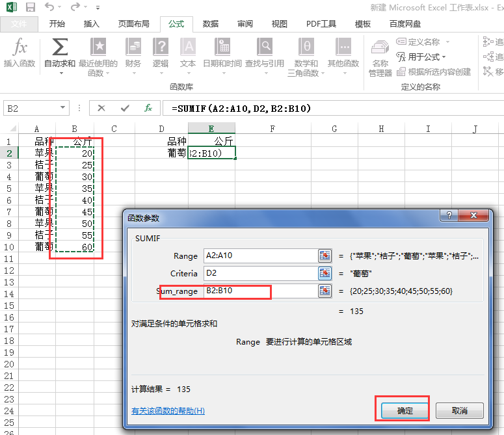Open 有关该函数的帮助 help link

coord(168,410)
